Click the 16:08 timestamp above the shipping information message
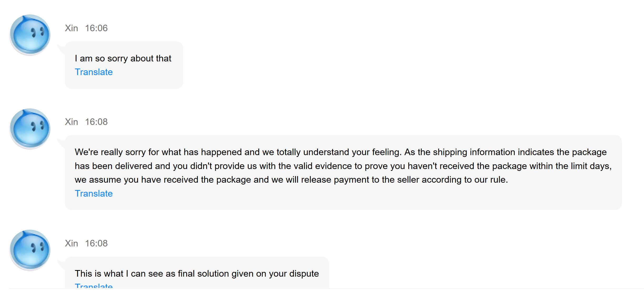 point(96,122)
